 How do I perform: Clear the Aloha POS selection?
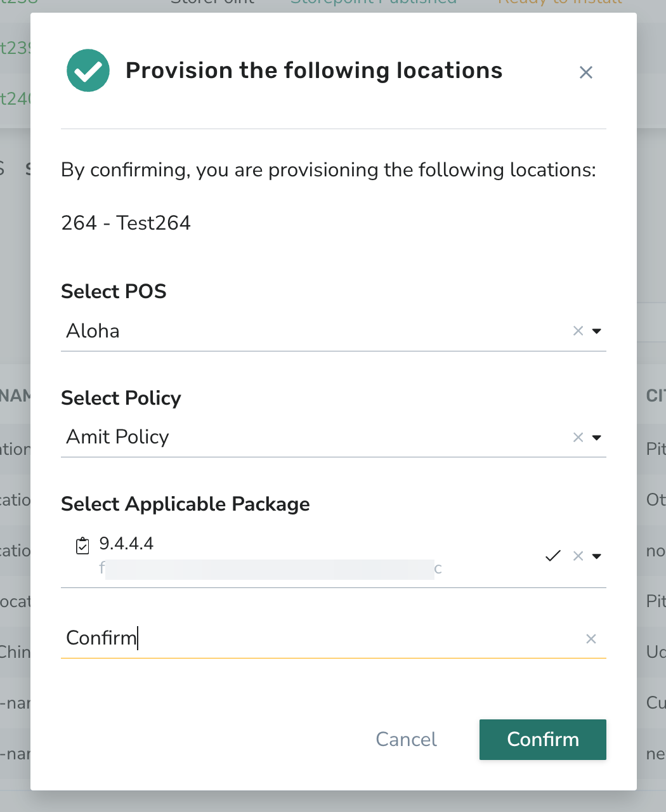coord(578,331)
